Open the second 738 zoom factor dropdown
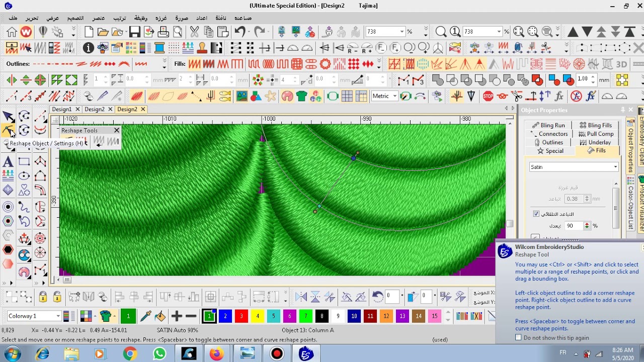The image size is (644, 362). (x=499, y=32)
